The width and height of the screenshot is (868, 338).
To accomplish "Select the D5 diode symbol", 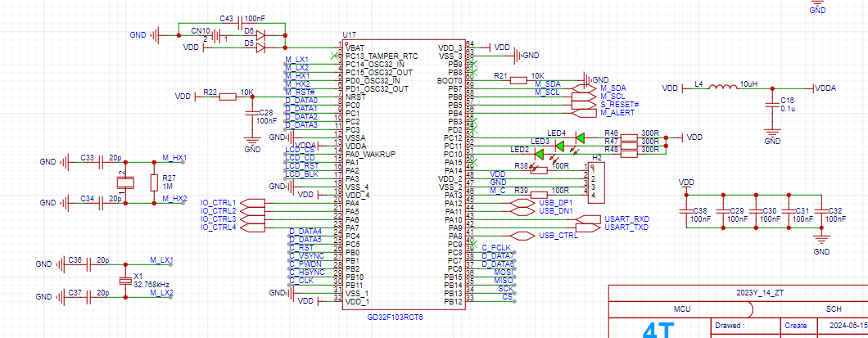I will [x=262, y=48].
